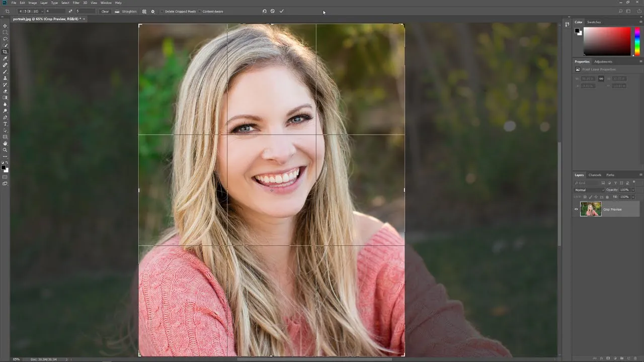Select the Quick Selection tool
644x362 pixels.
5,45
